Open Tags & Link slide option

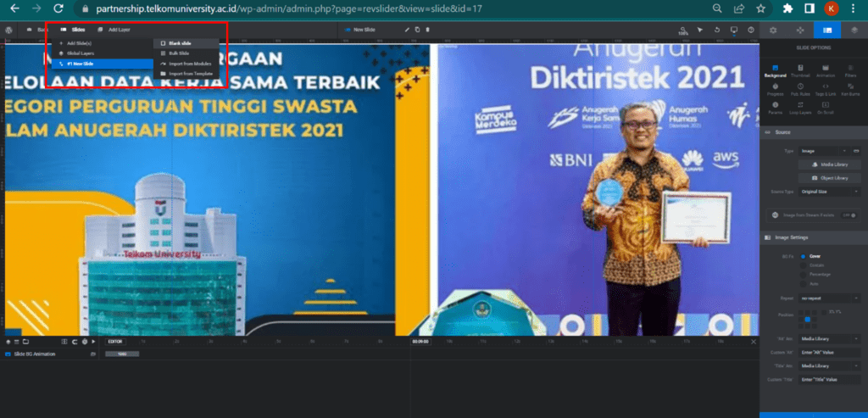tap(826, 90)
